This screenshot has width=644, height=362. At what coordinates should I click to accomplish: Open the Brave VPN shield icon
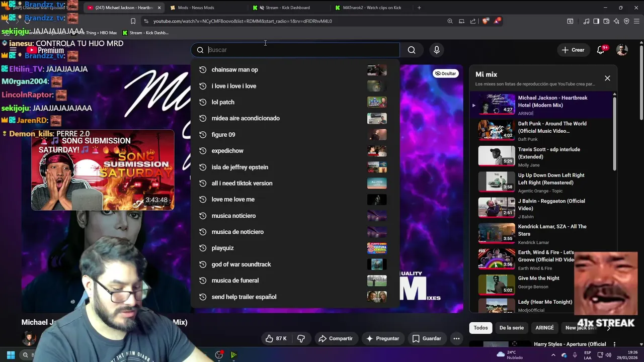pyautogui.click(x=626, y=21)
